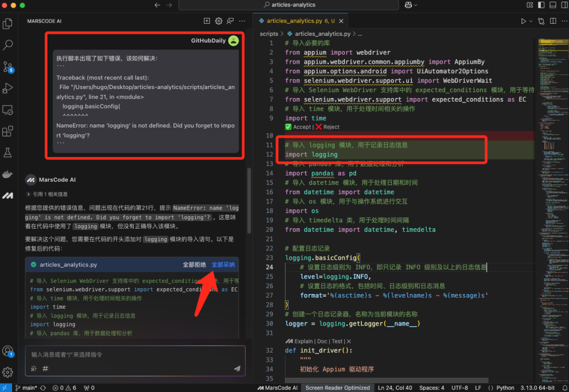Open the Extensions view
569x392 pixels.
[x=7, y=131]
